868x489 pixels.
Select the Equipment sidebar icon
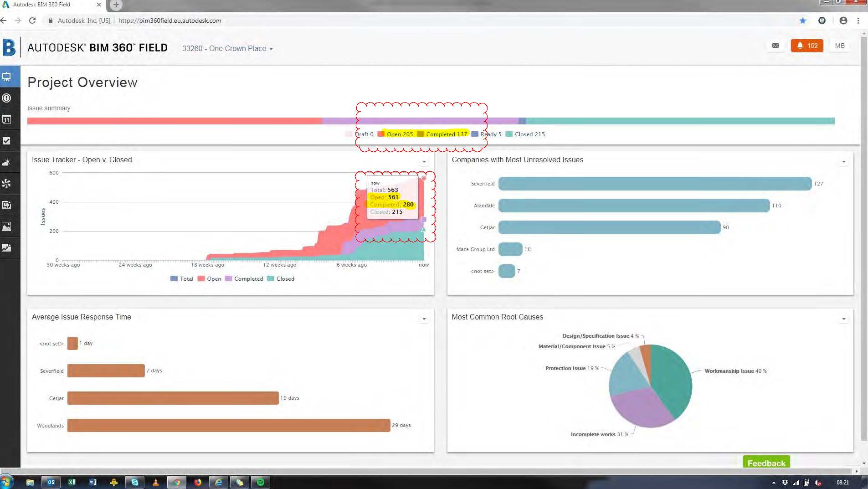coord(6,184)
